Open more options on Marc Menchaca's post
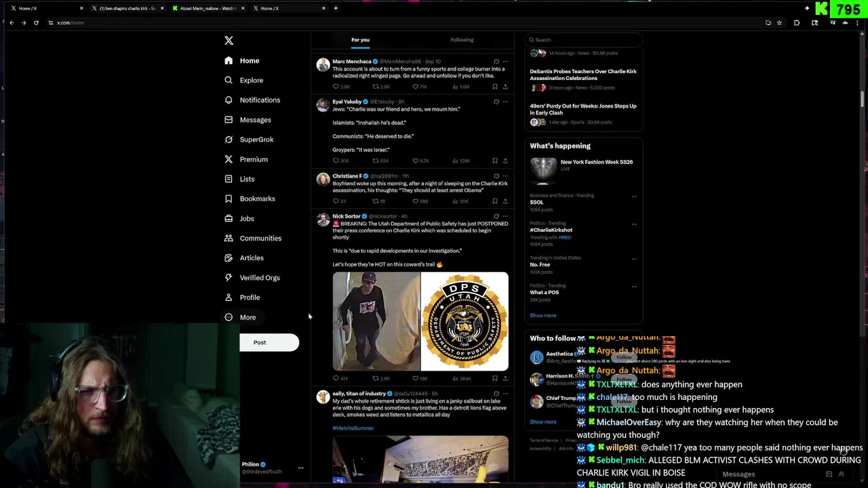This screenshot has height=488, width=868. [505, 62]
